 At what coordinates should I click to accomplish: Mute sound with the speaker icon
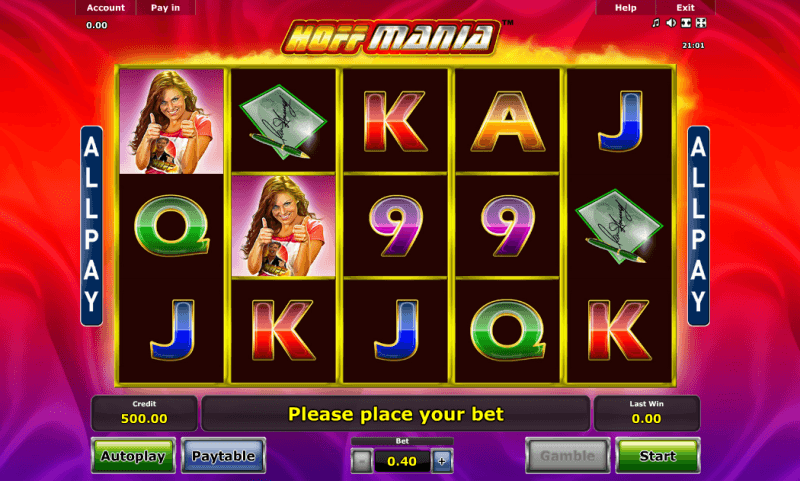(x=671, y=23)
